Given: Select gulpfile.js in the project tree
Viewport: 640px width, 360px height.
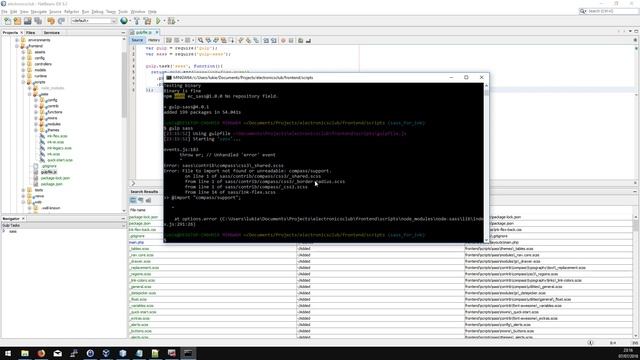Looking at the screenshot, I should pos(49,172).
